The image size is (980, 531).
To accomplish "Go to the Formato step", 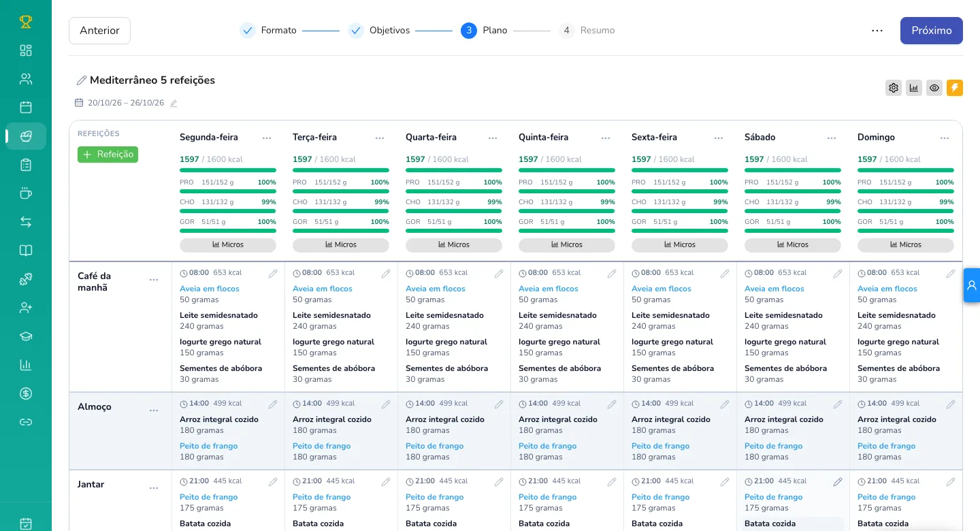I will pyautogui.click(x=268, y=31).
